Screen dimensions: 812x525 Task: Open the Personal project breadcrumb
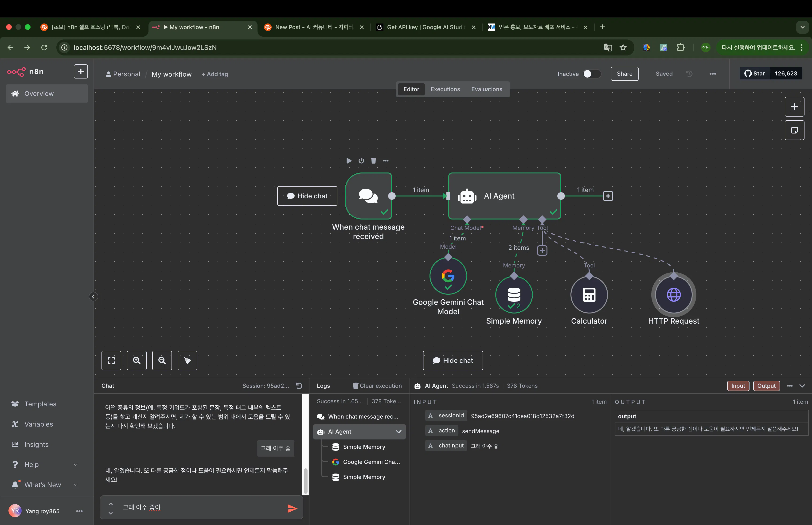click(123, 74)
